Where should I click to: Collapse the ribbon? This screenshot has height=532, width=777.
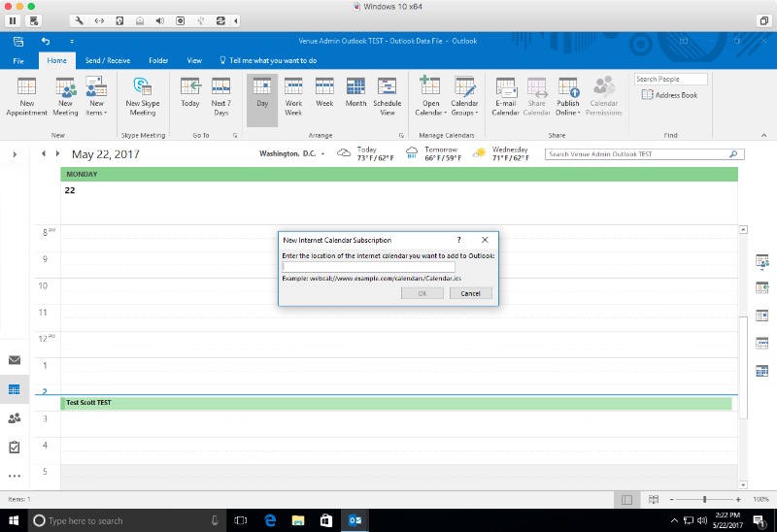(x=763, y=135)
